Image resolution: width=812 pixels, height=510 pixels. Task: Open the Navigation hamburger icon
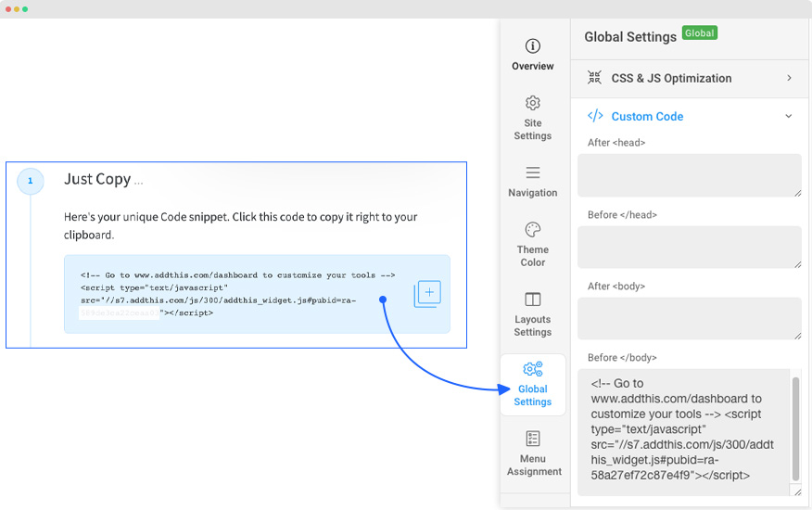(x=532, y=172)
